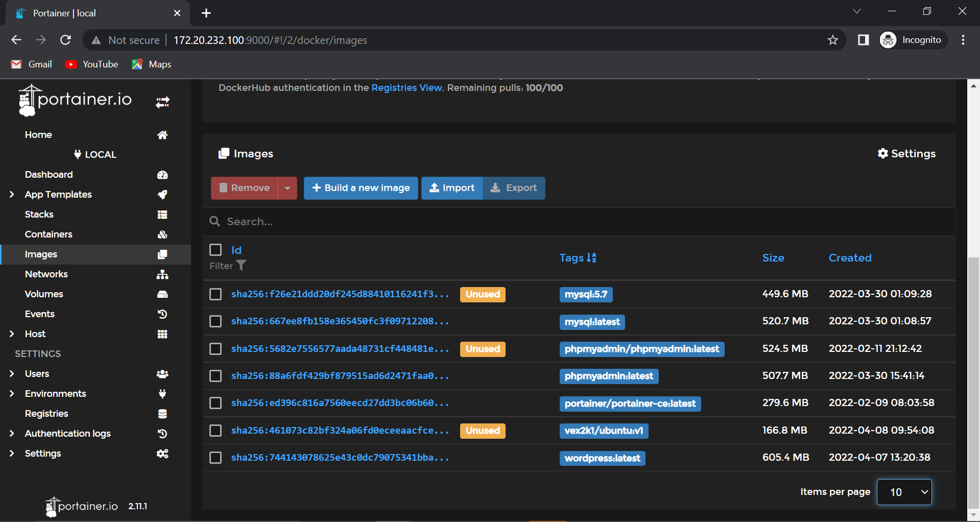Click the Registries database icon

point(162,414)
